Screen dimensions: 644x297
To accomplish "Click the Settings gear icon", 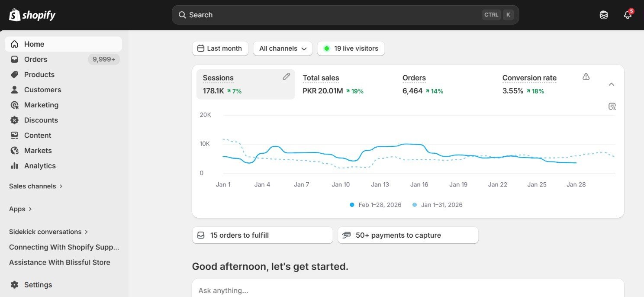I will [x=15, y=284].
